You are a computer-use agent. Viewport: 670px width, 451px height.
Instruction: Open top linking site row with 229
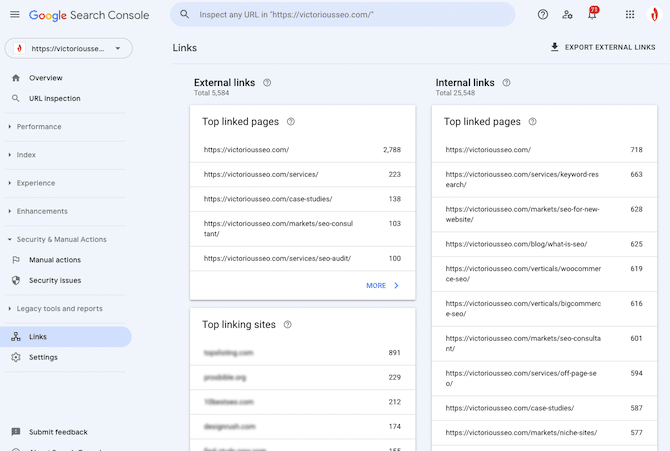tap(303, 377)
